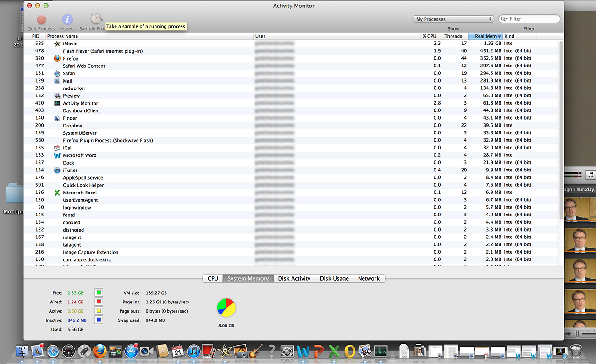Switch to the System Memory tab
596x364 pixels.
248,278
